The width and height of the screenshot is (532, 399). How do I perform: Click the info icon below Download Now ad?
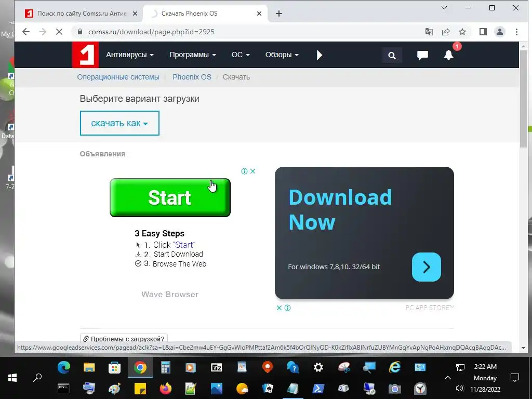[288, 308]
